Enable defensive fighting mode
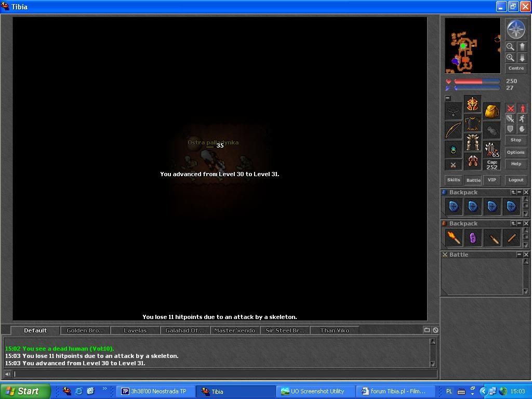Viewport: 532px width, 399px height. (x=510, y=129)
